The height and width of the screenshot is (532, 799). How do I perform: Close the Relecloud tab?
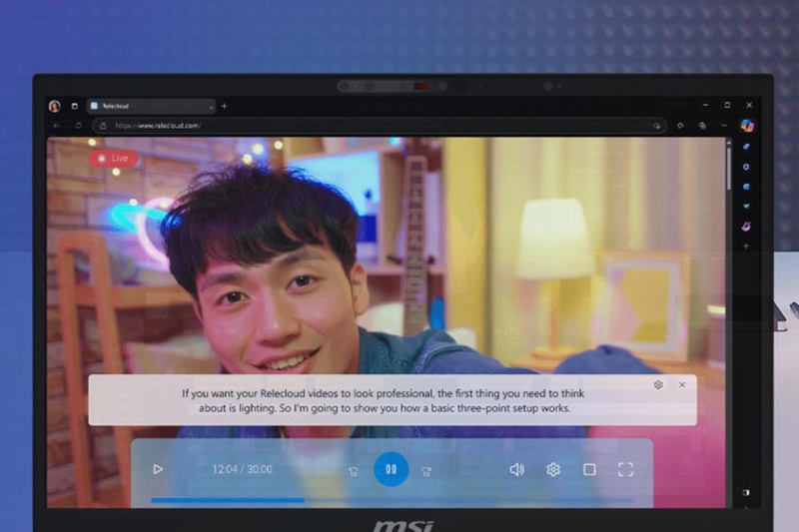pyautogui.click(x=211, y=107)
